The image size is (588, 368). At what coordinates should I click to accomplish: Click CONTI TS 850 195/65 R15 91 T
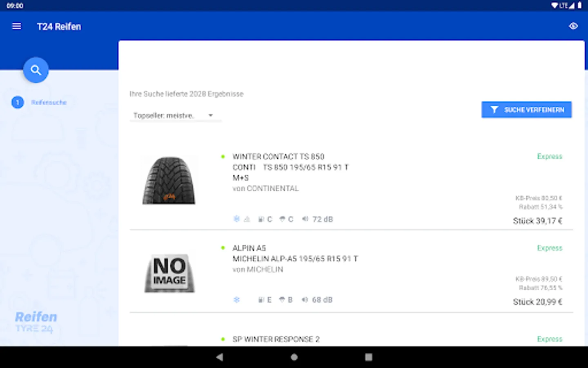pyautogui.click(x=290, y=167)
